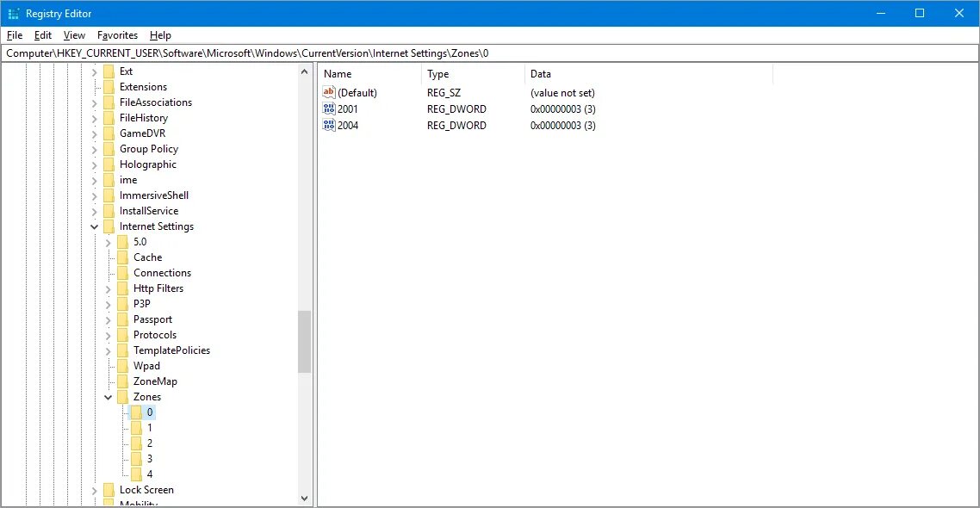This screenshot has width=980, height=508.
Task: Minimize the Registry Editor window
Action: (881, 13)
